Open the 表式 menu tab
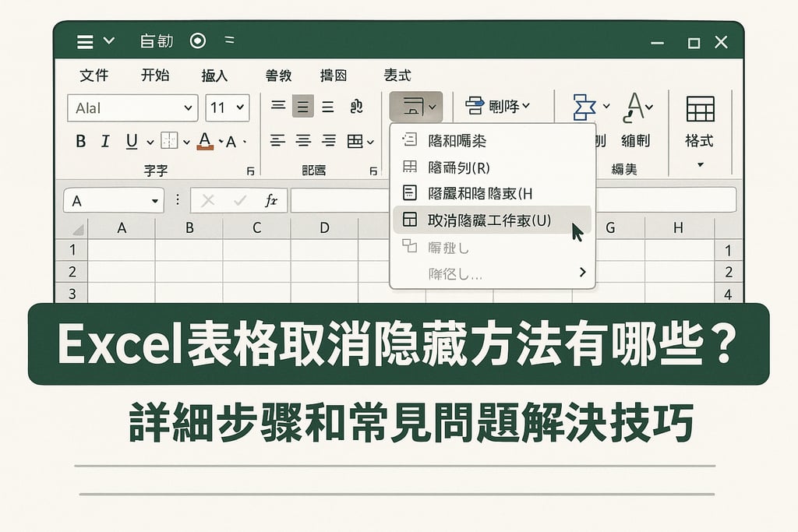 pyautogui.click(x=399, y=76)
